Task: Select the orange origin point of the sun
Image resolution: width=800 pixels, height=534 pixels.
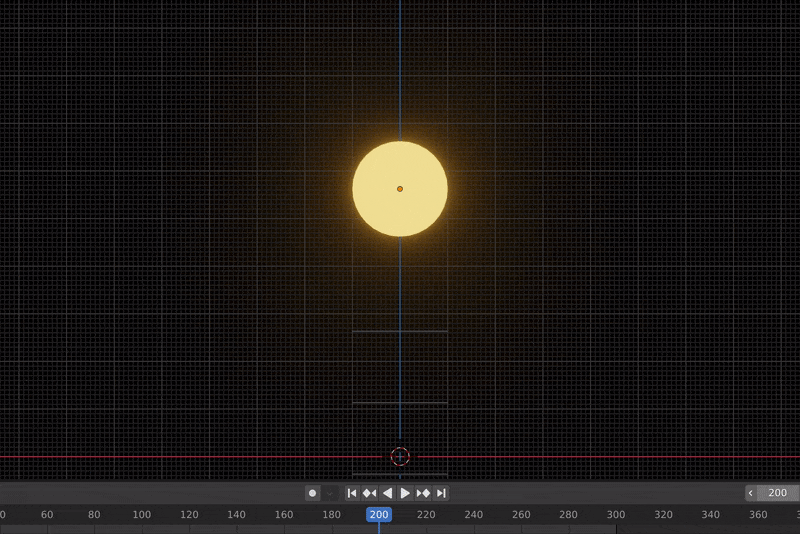Action: point(400,189)
